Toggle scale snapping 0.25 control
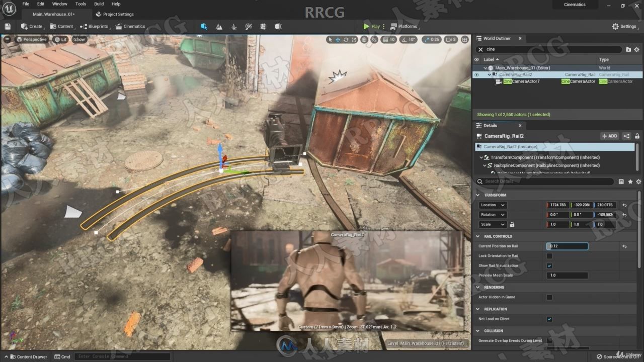Screen dimensions: 644x362 pyautogui.click(x=432, y=39)
